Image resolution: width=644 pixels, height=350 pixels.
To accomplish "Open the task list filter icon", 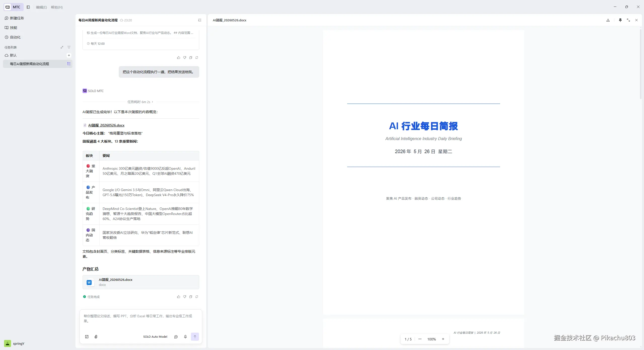I will [x=69, y=47].
